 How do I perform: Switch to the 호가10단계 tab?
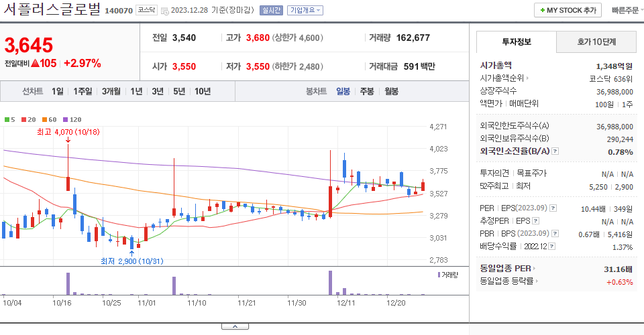tap(596, 42)
